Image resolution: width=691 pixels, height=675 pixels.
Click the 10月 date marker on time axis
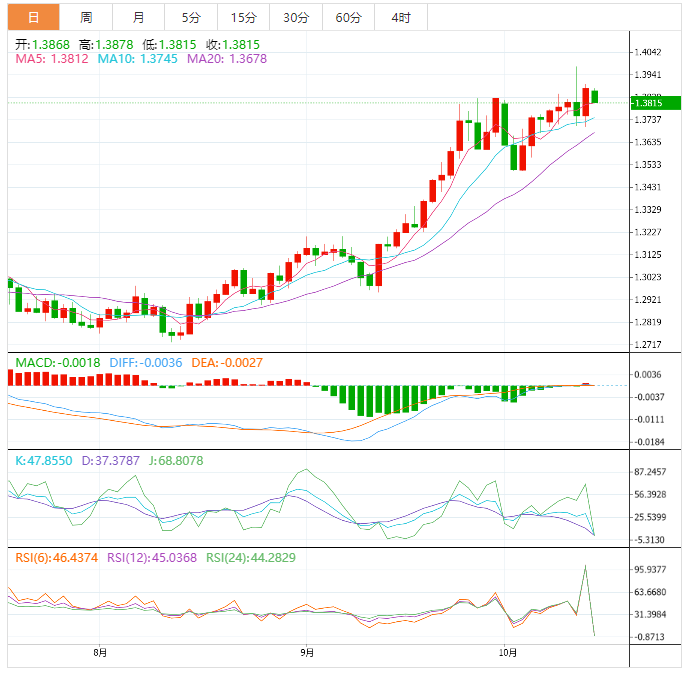[508, 653]
